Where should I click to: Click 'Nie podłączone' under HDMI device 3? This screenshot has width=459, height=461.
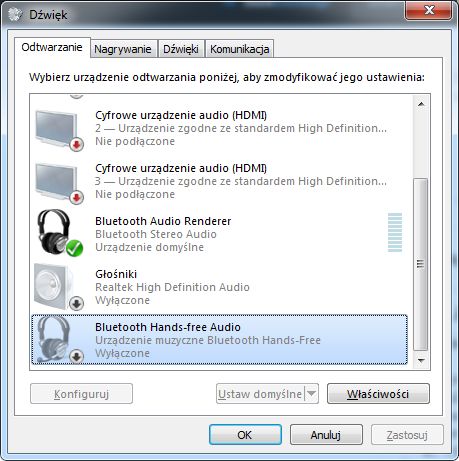[135, 194]
